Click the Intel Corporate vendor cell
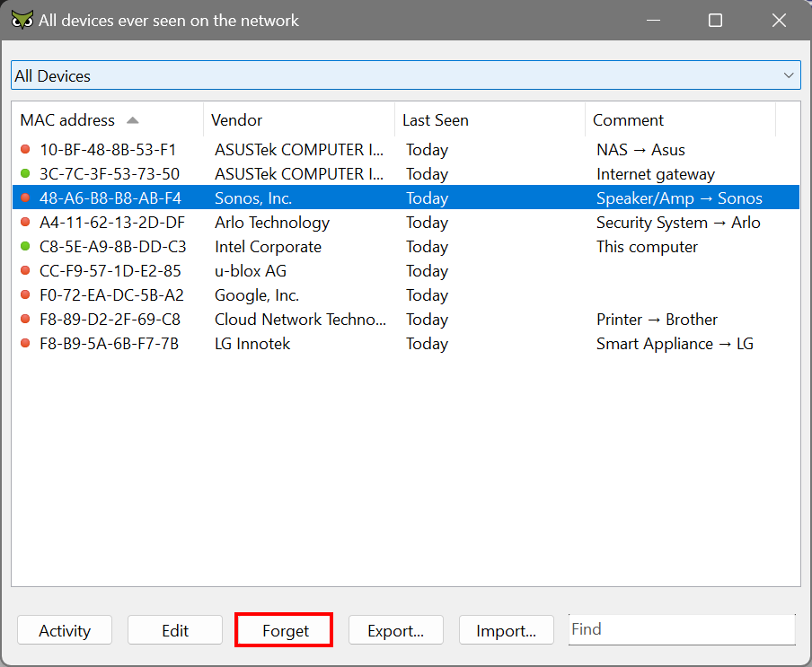Screen dimensions: 812x667 [268, 247]
